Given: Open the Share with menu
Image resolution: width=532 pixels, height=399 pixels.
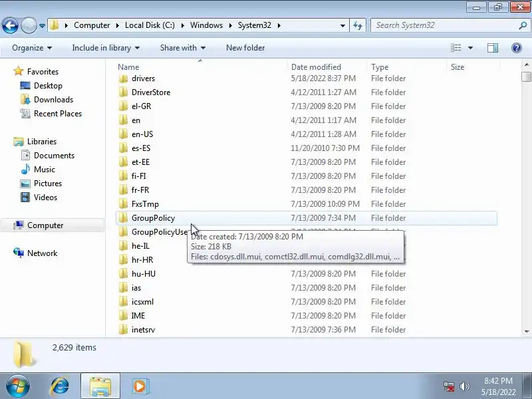Looking at the screenshot, I should point(182,48).
